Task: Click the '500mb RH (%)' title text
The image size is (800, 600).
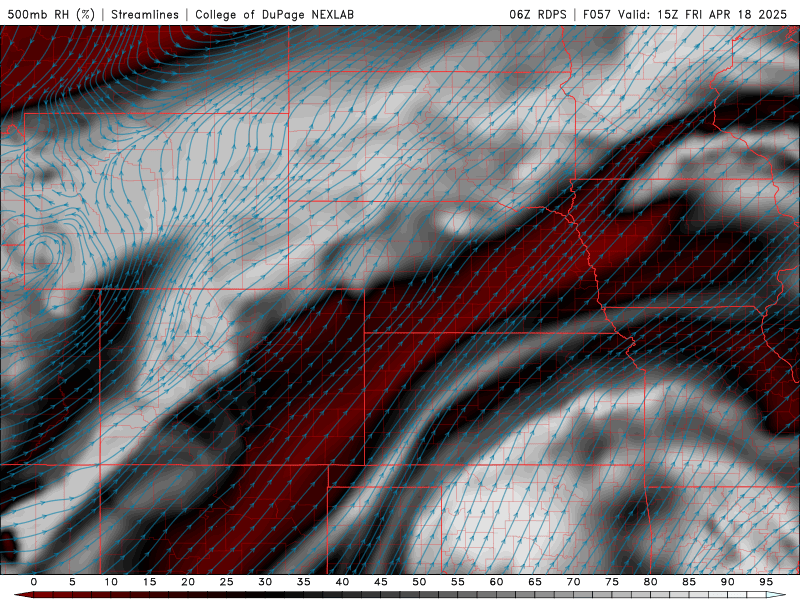Action: click(x=51, y=14)
